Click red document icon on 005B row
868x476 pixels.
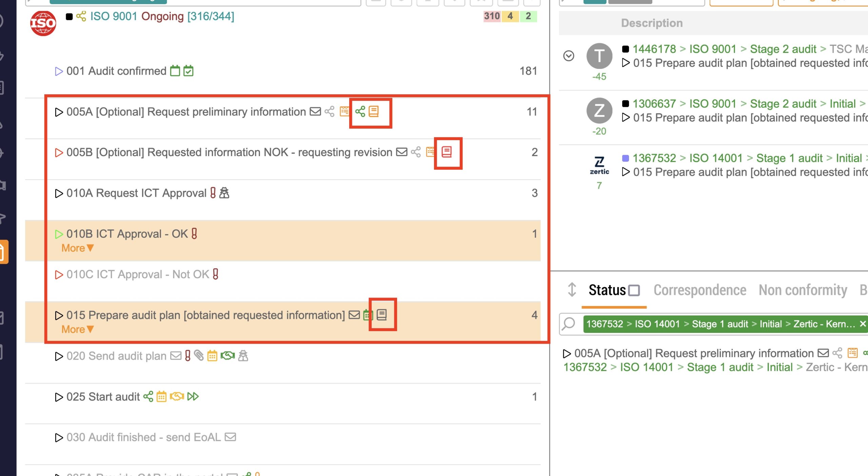point(447,152)
